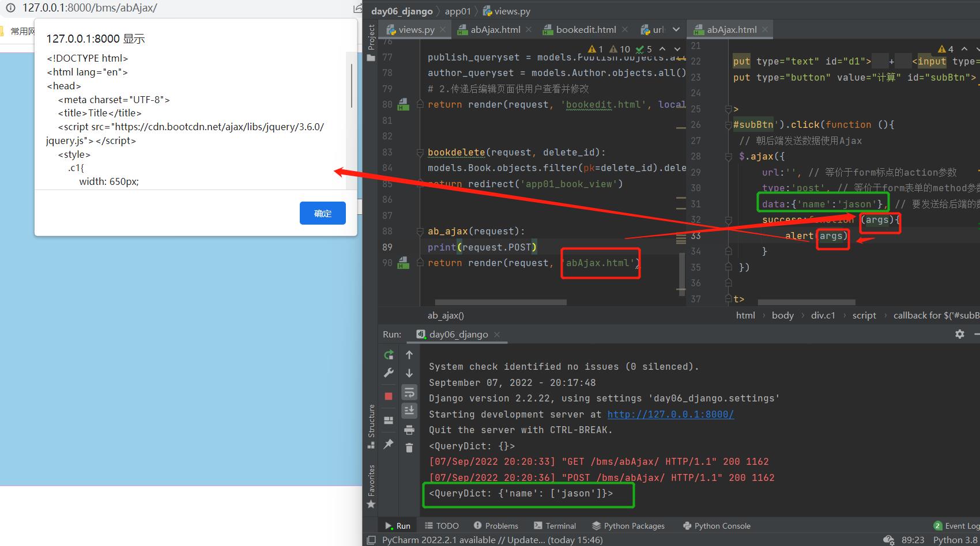Screen dimensions: 980x546
Task: Close the left editor's abAjax.html tab
Action: (x=529, y=29)
